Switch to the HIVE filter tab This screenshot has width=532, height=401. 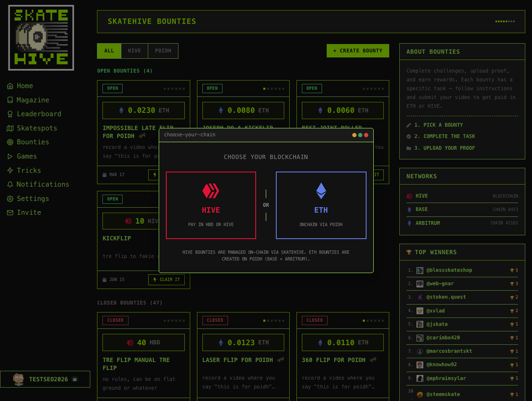pos(134,51)
